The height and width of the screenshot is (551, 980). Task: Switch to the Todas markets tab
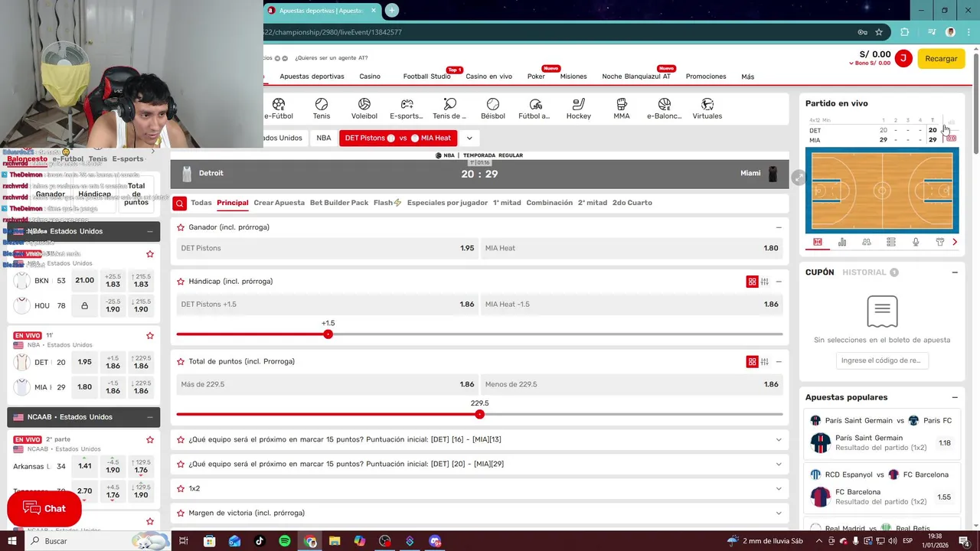click(201, 203)
